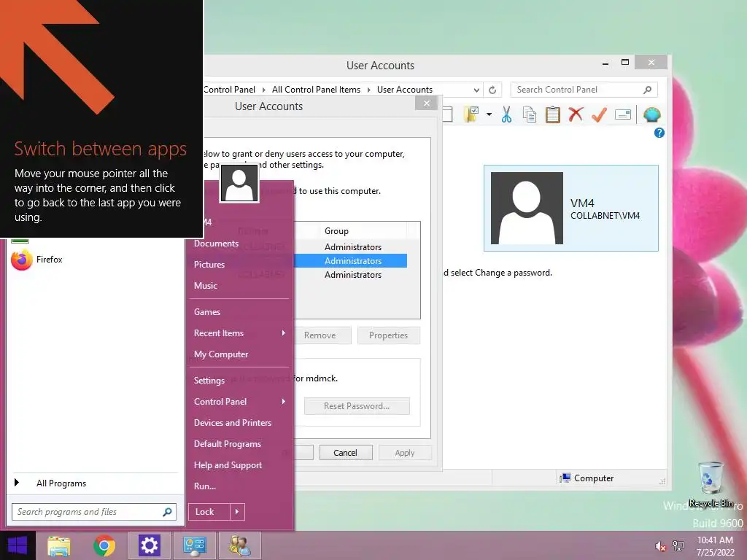Select the VM4 account tile
The height and width of the screenshot is (560, 747).
pos(571,208)
